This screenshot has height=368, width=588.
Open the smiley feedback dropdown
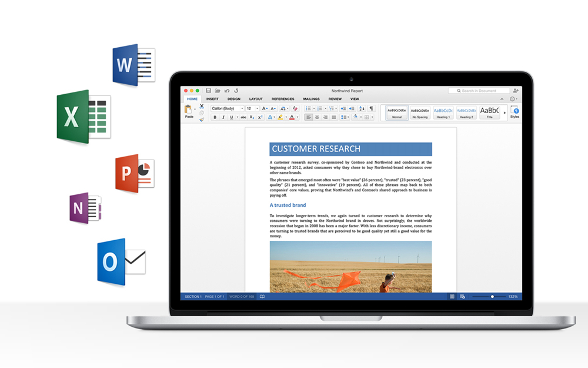[x=513, y=99]
